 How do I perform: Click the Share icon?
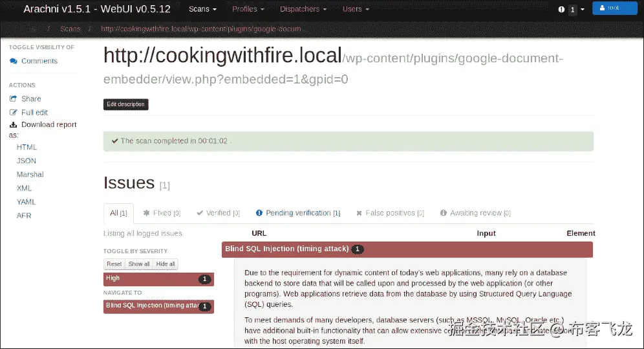pos(14,98)
